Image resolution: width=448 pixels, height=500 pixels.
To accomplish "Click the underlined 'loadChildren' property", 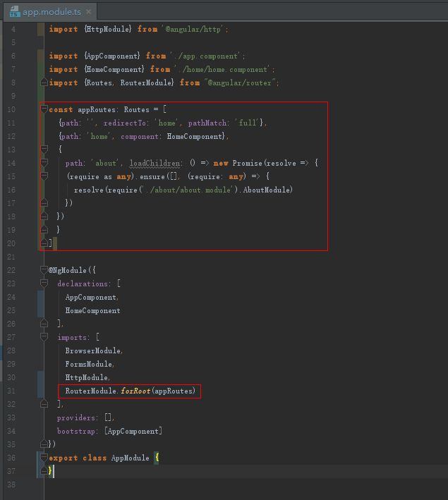I will pos(155,163).
